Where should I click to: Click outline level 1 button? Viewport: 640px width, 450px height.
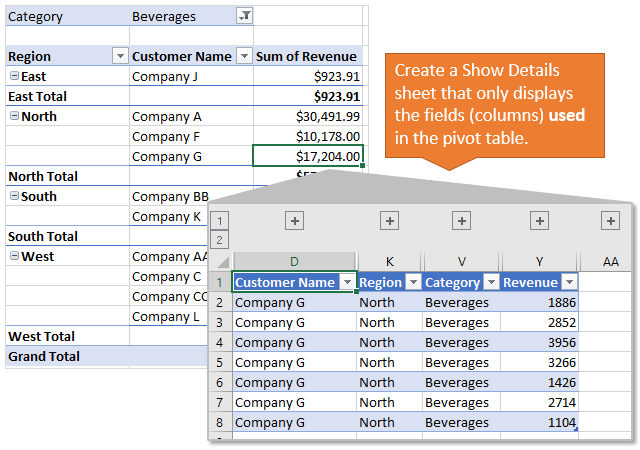(x=221, y=220)
